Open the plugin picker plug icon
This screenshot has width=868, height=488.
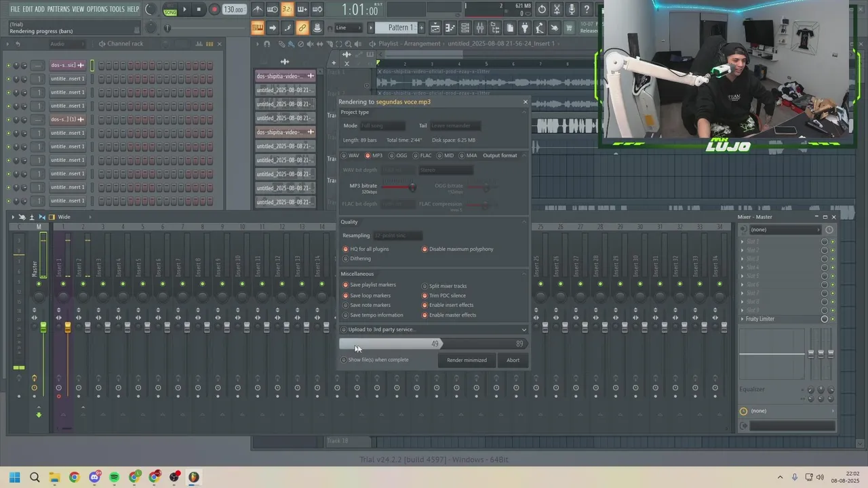pos(525,28)
